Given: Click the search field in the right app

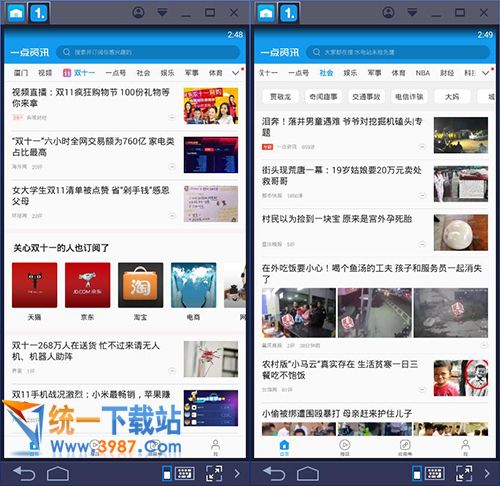Looking at the screenshot, I should 398,52.
